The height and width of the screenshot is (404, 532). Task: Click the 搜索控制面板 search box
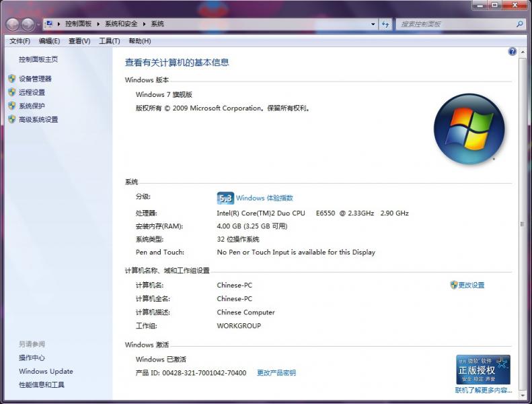pos(457,24)
